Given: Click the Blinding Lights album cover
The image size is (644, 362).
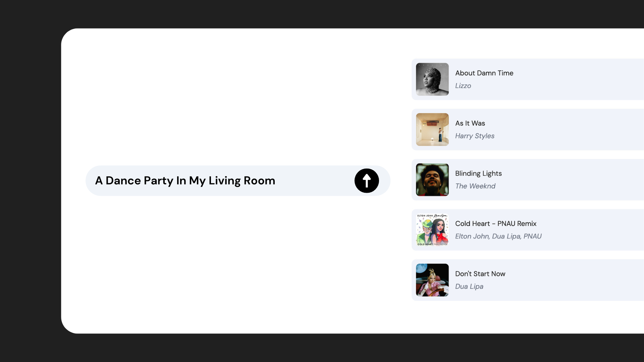Looking at the screenshot, I should pyautogui.click(x=432, y=180).
